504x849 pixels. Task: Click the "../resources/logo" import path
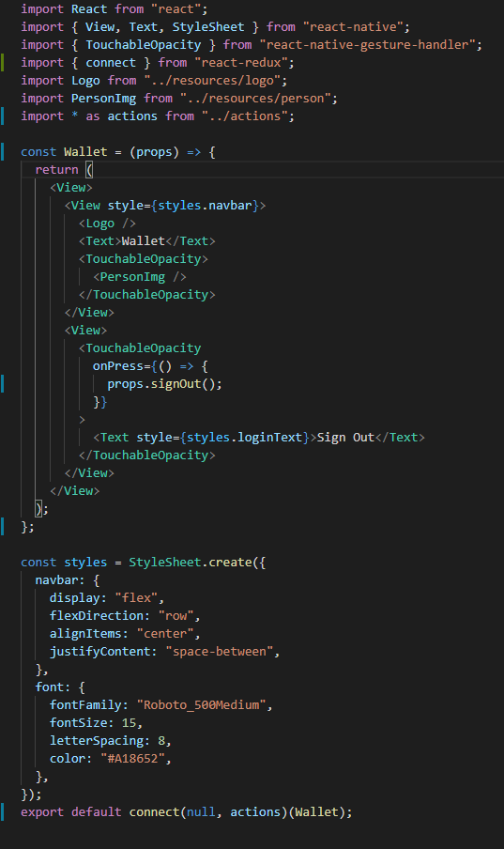(212, 81)
